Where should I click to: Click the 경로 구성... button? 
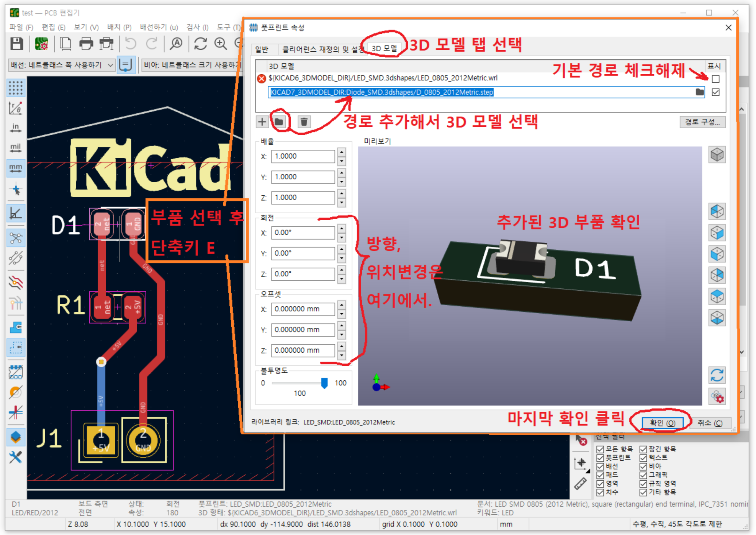click(x=702, y=122)
